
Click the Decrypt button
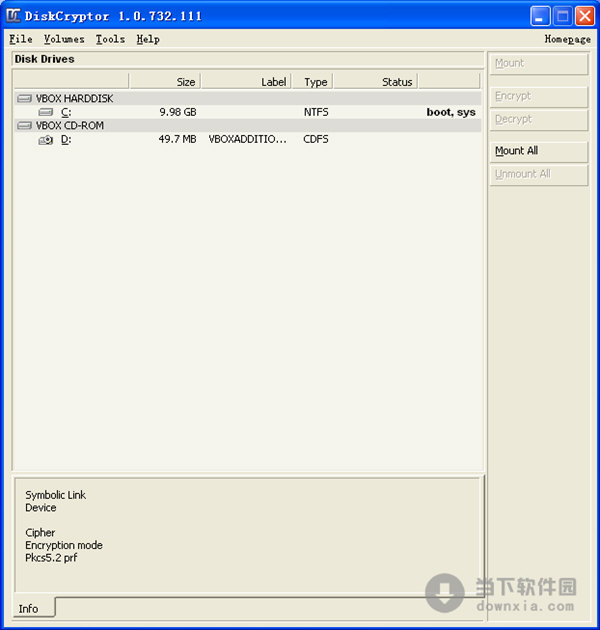tap(538, 119)
